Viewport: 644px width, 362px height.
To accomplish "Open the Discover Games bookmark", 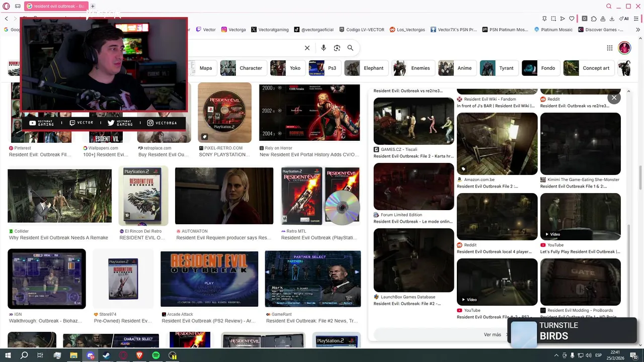I will pos(601,30).
